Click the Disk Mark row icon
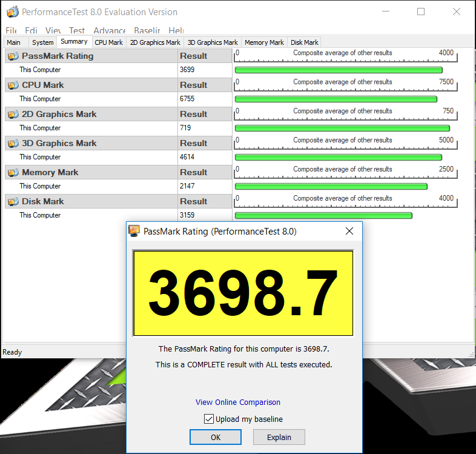 point(13,201)
